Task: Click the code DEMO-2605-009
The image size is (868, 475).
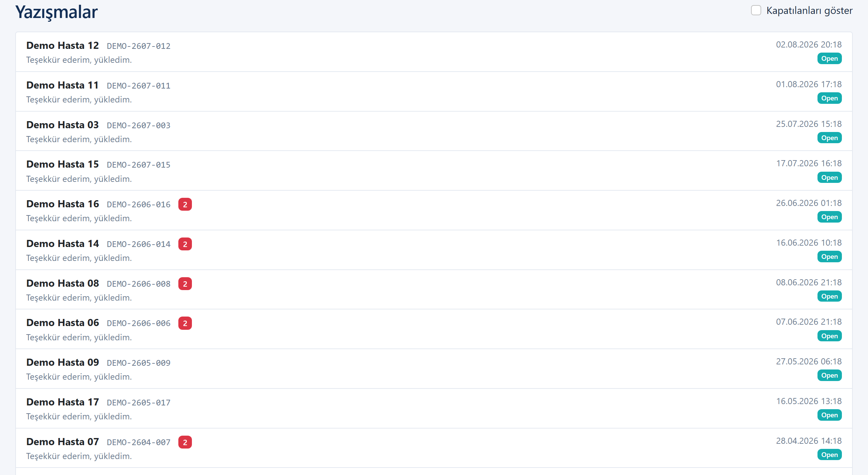Action: (139, 363)
